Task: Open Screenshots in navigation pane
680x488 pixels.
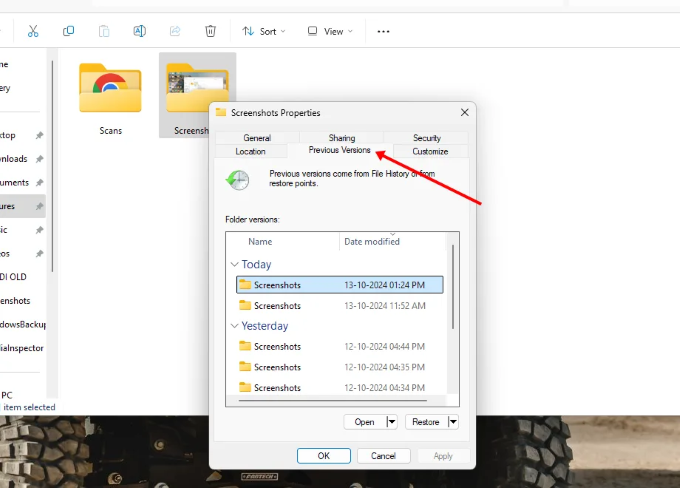Action: point(23,301)
